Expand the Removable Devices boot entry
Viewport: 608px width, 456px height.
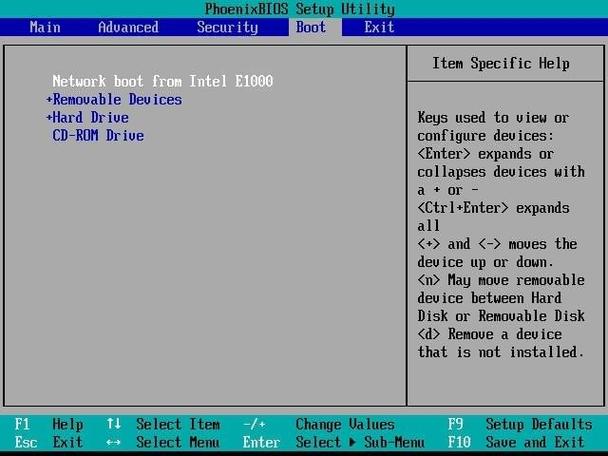[x=114, y=100]
